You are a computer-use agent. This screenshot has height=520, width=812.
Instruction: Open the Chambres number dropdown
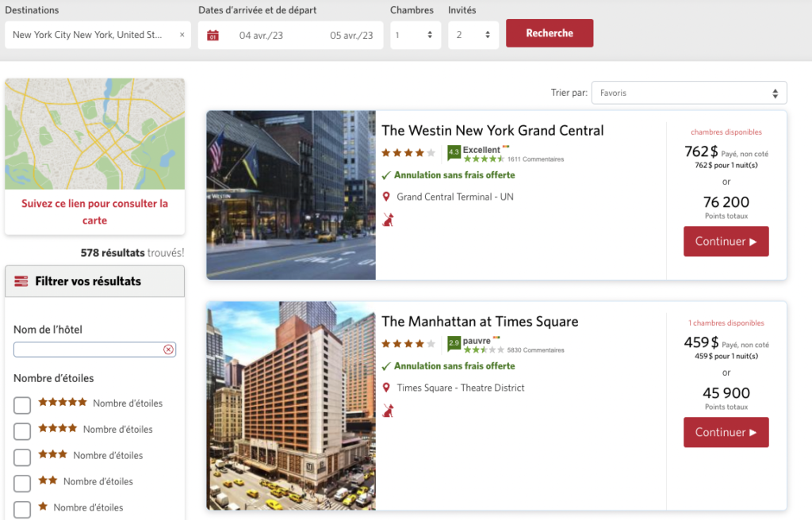415,35
